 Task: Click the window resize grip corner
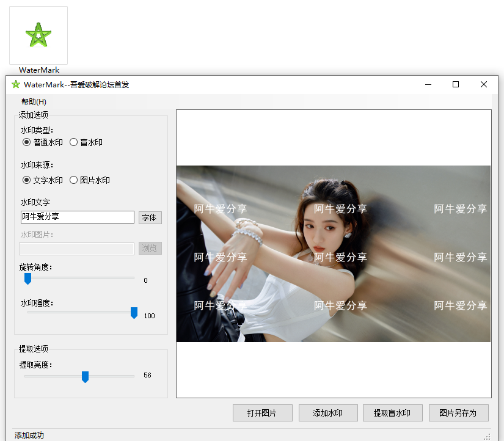[488, 437]
